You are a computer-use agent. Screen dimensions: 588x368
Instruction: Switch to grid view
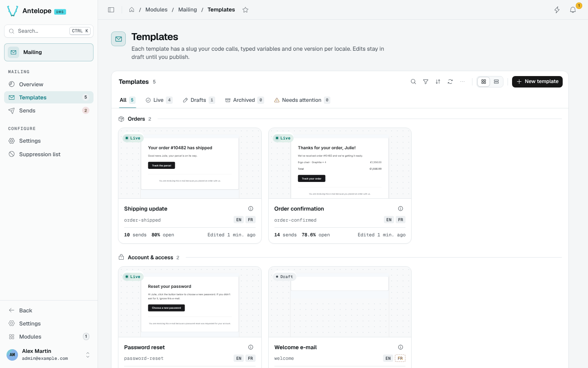click(484, 82)
